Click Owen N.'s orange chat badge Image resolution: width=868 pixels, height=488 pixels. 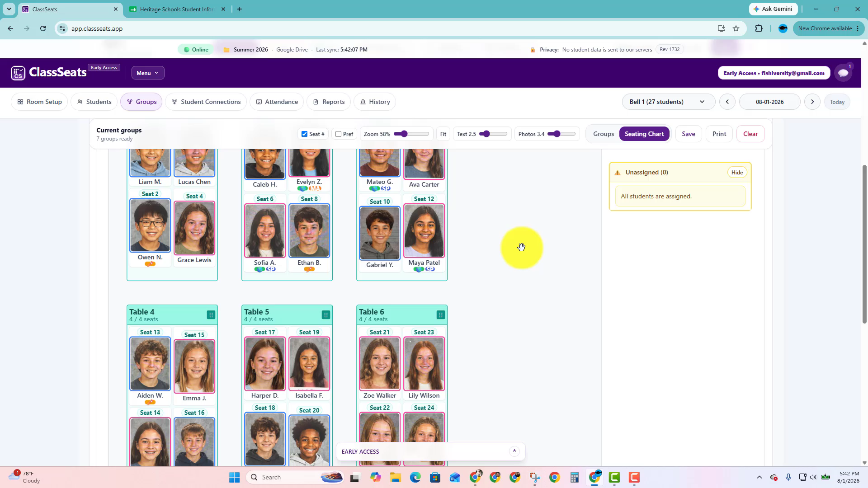click(150, 264)
